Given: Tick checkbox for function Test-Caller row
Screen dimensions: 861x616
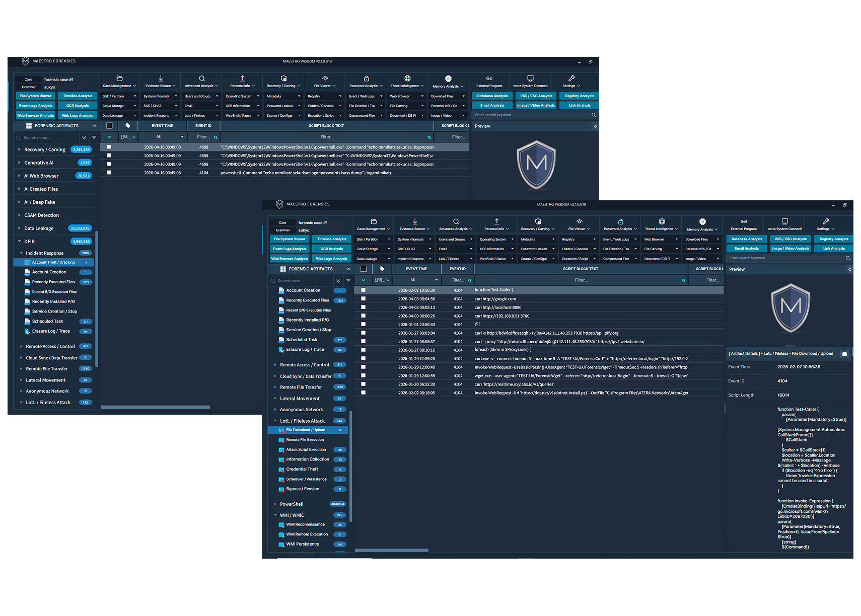Looking at the screenshot, I should [363, 290].
